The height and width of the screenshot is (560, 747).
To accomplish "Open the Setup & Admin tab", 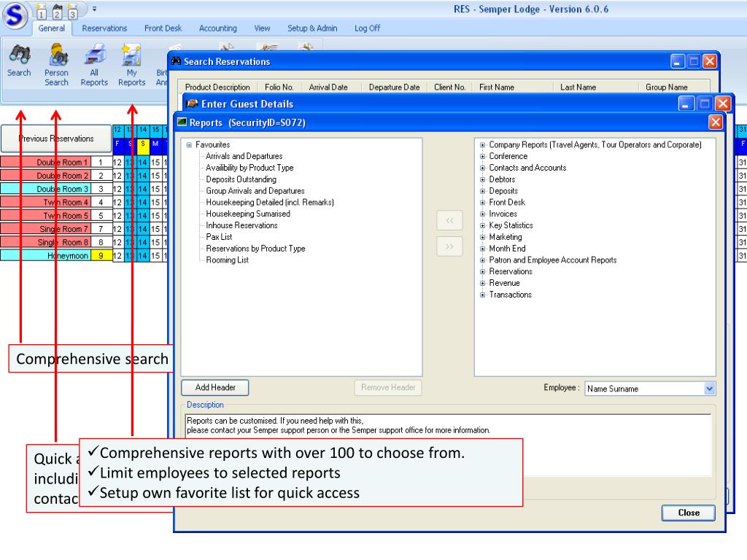I will click(312, 28).
